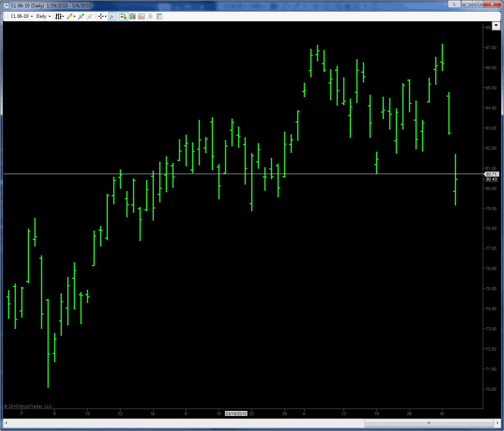Click the NinjaTrader chart icon in title bar
The image size is (504, 431).
(6, 6)
